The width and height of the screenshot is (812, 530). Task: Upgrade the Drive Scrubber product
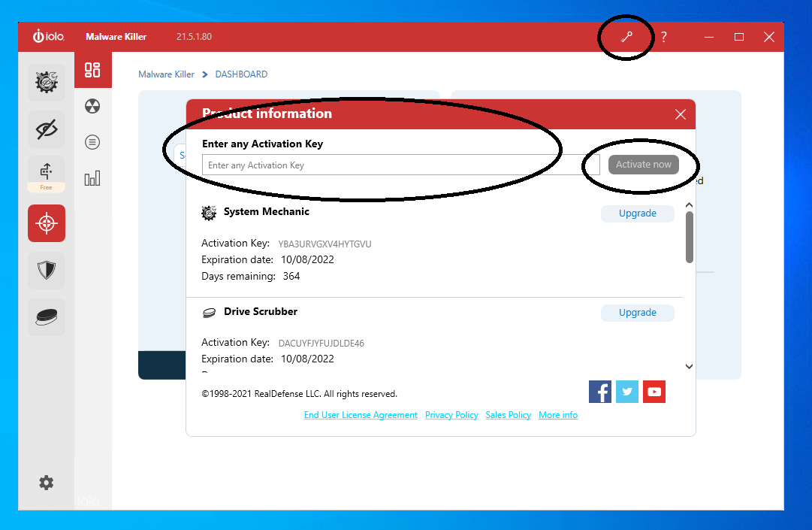(638, 313)
